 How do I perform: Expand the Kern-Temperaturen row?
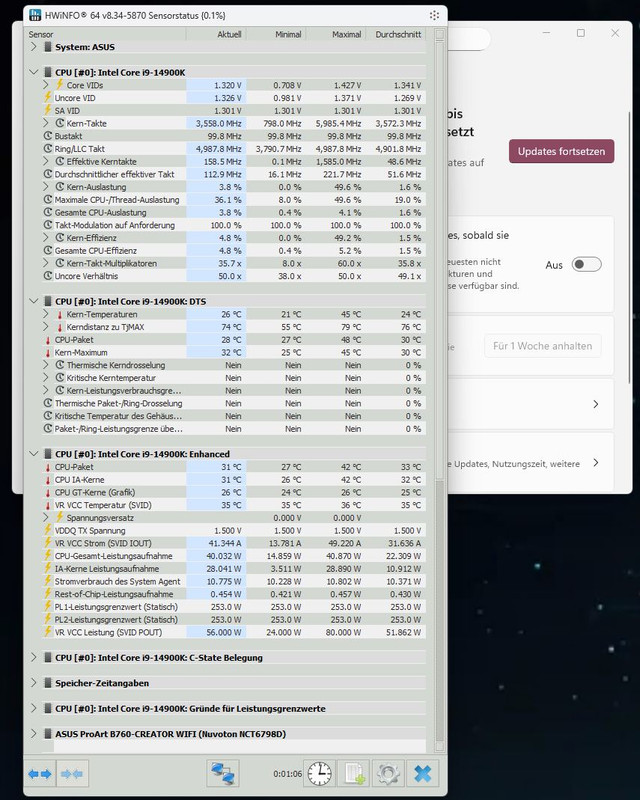pos(46,314)
